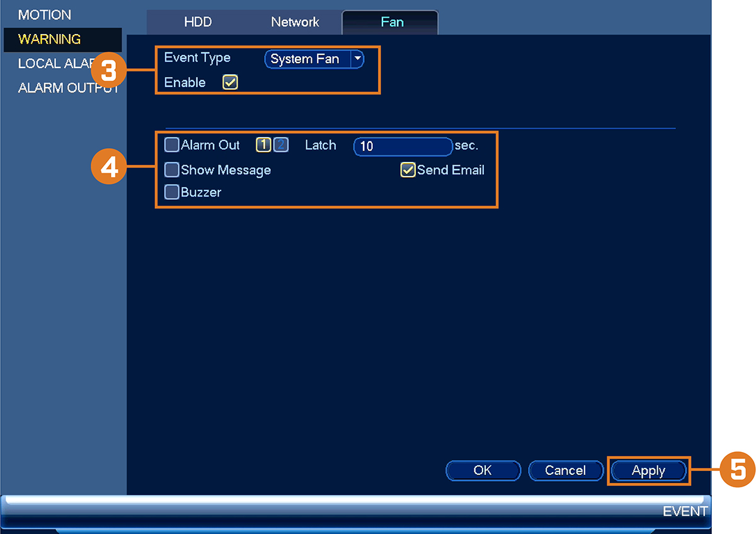
Task: Expand the Event Type dropdown arrow
Action: (x=357, y=59)
